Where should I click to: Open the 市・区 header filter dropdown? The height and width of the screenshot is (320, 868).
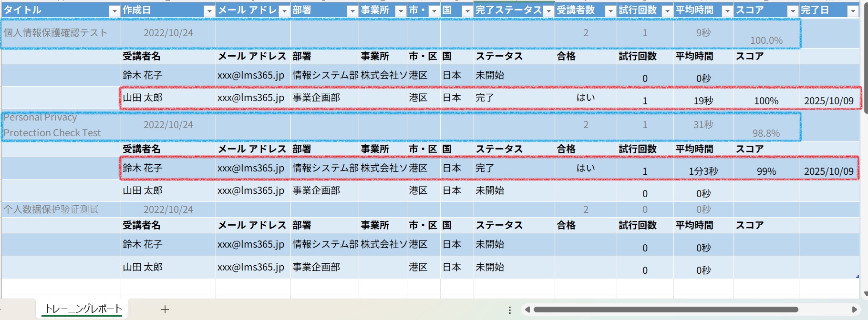(x=434, y=11)
